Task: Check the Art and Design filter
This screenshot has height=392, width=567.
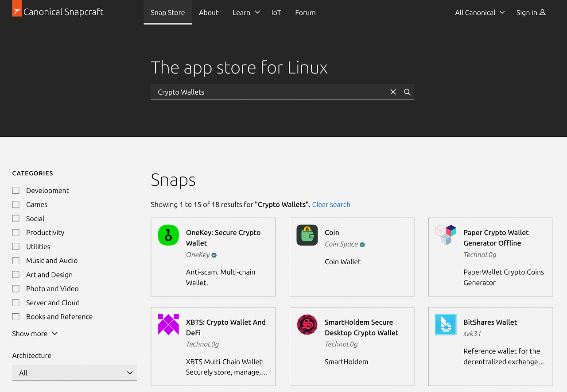Action: (16, 274)
